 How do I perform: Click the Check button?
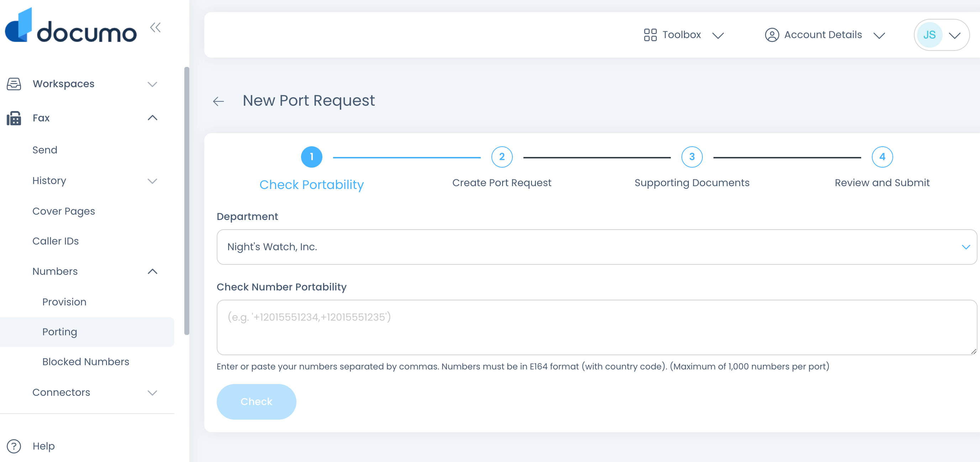pos(257,402)
